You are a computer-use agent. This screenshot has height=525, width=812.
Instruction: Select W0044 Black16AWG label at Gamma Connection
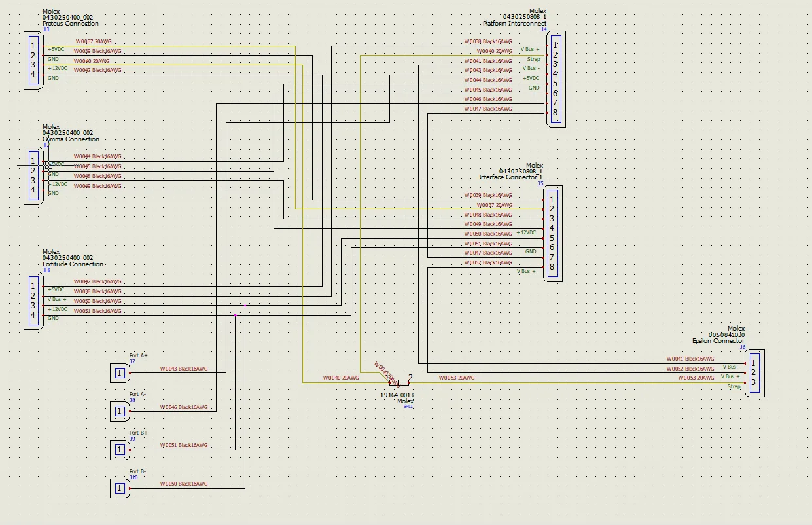97,157
